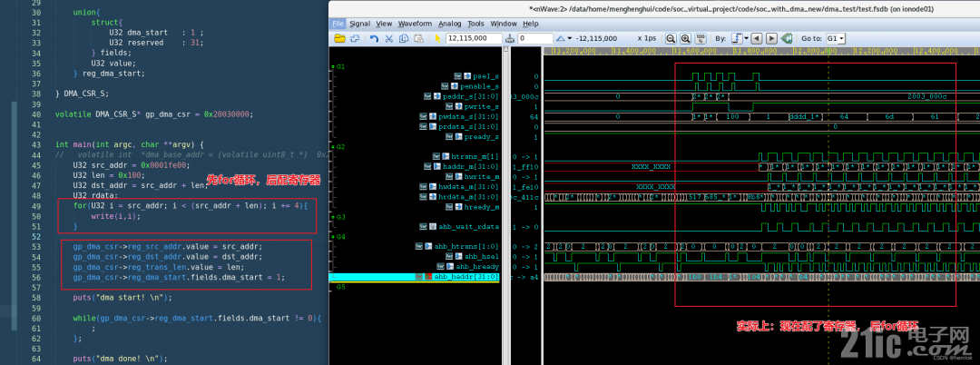Image resolution: width=980 pixels, height=365 pixels.
Task: Open the Help menu
Action: (x=531, y=24)
